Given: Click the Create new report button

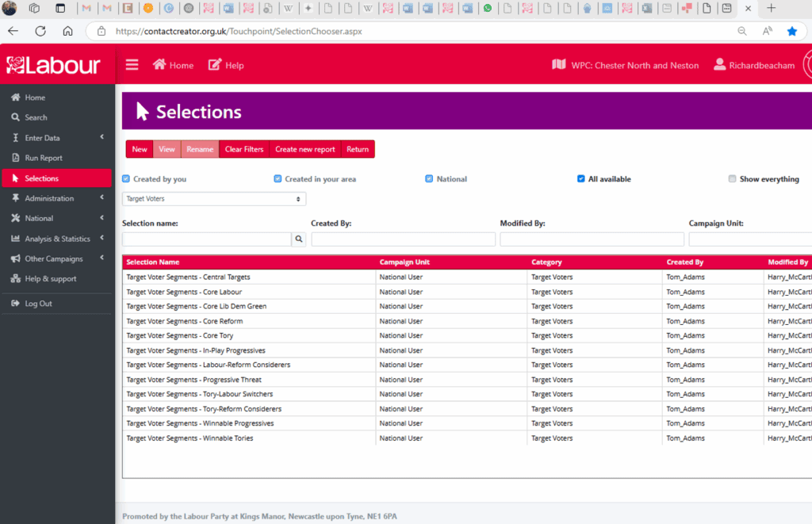Looking at the screenshot, I should click(304, 149).
